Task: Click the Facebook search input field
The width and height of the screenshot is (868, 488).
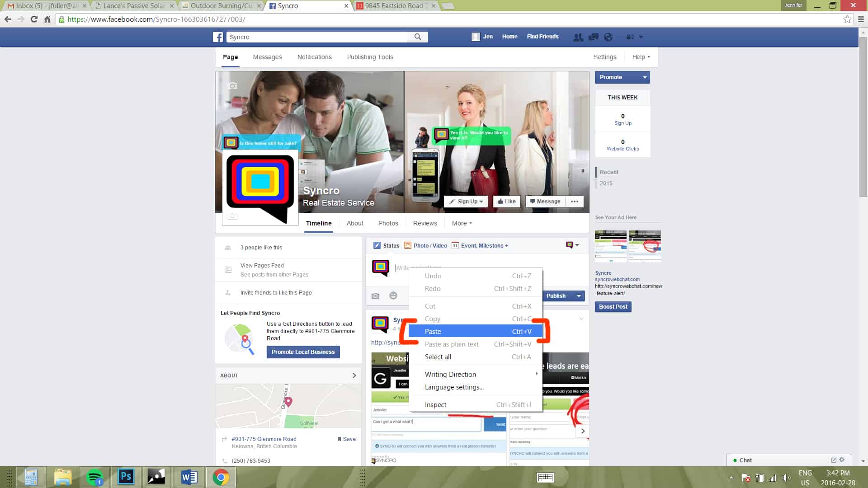Action: tap(318, 37)
